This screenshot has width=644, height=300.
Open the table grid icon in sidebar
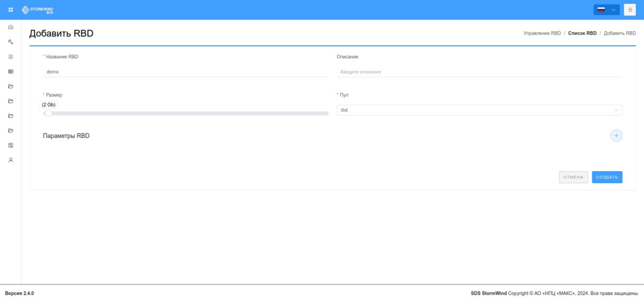click(x=11, y=71)
